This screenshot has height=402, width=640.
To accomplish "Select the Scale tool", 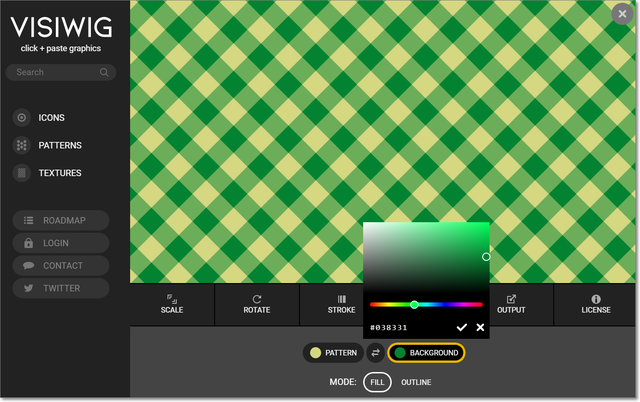I will 172,304.
